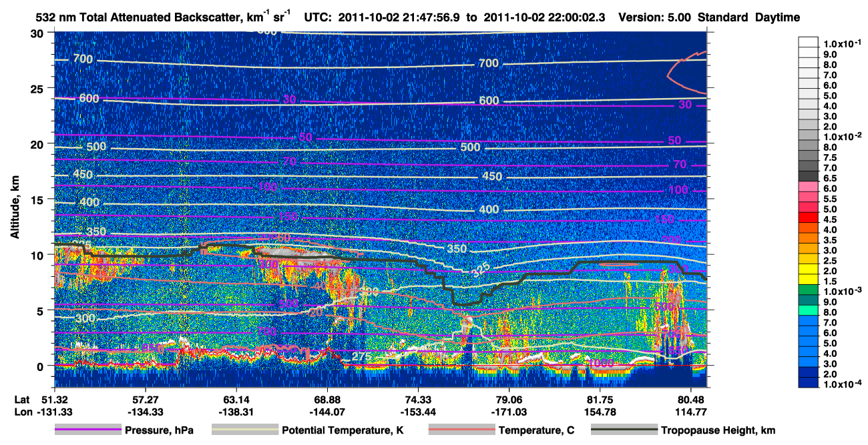This screenshot has width=868, height=445.
Task: Click latitude value '51.32'
Action: coord(54,400)
